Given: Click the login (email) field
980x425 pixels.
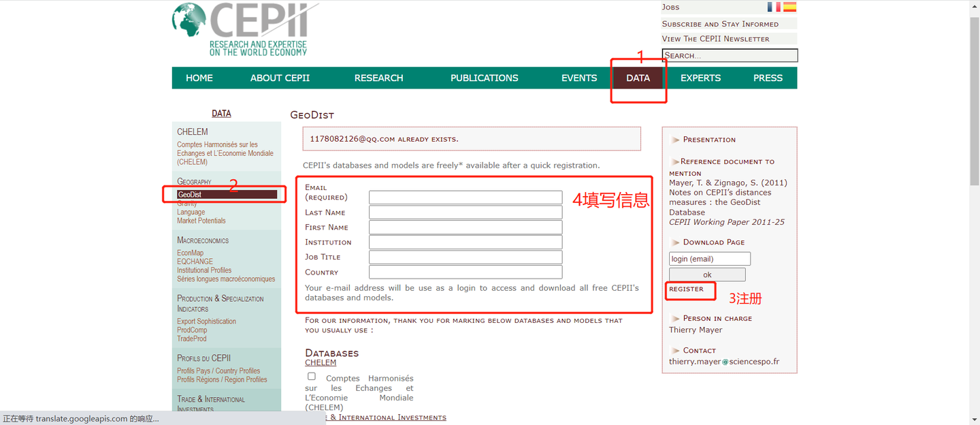Looking at the screenshot, I should [x=710, y=259].
